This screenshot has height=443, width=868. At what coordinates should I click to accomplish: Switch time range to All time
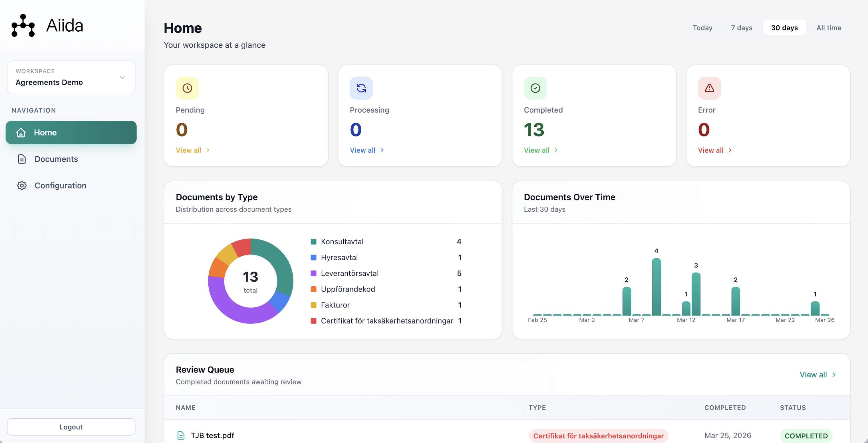point(829,28)
